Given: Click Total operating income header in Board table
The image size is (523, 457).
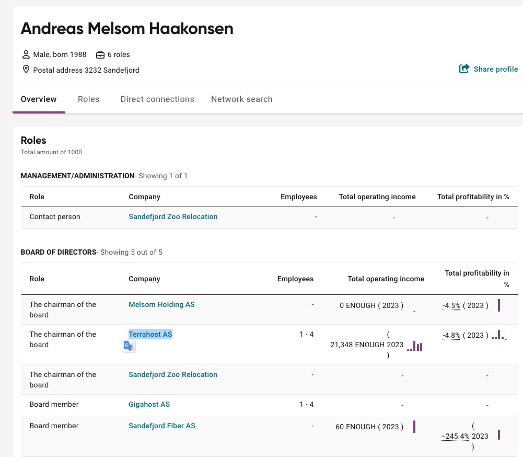Looking at the screenshot, I should [386, 279].
